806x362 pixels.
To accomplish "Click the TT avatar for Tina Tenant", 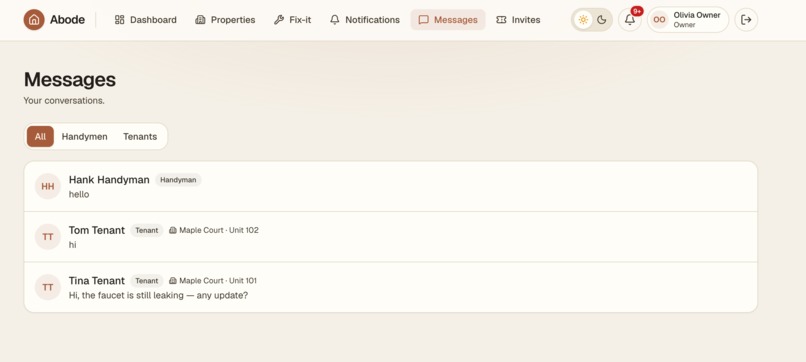I will pyautogui.click(x=48, y=287).
